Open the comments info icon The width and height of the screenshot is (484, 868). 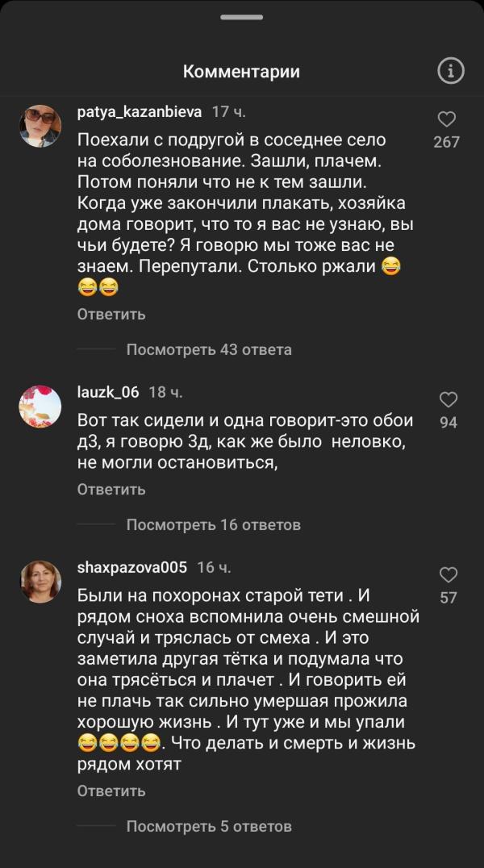pyautogui.click(x=451, y=71)
